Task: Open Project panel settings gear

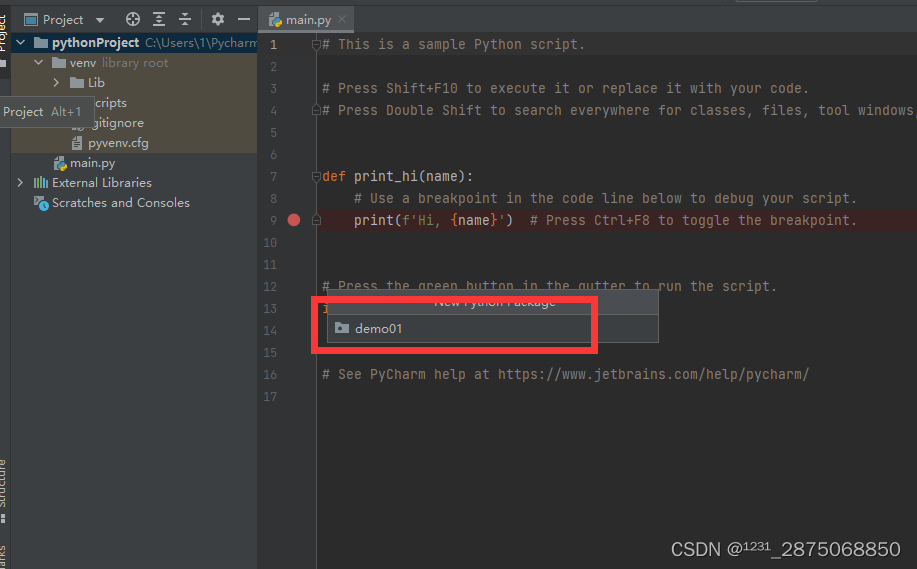Action: [218, 19]
